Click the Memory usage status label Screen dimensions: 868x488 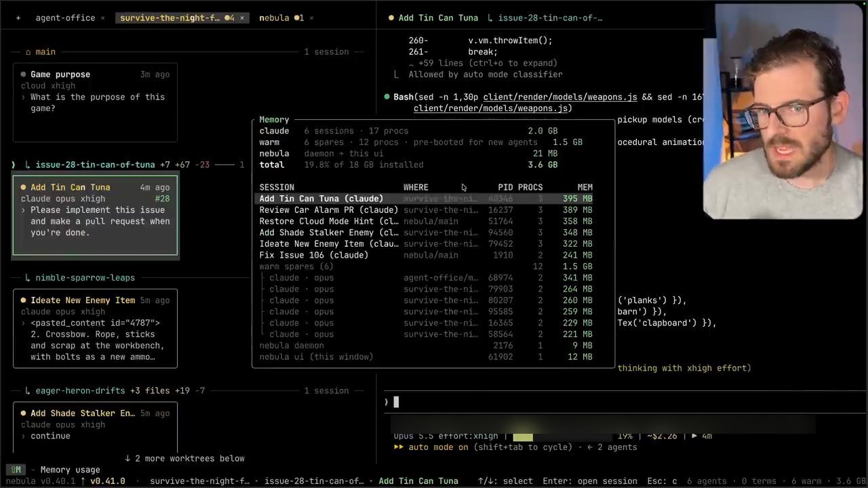pyautogui.click(x=70, y=469)
